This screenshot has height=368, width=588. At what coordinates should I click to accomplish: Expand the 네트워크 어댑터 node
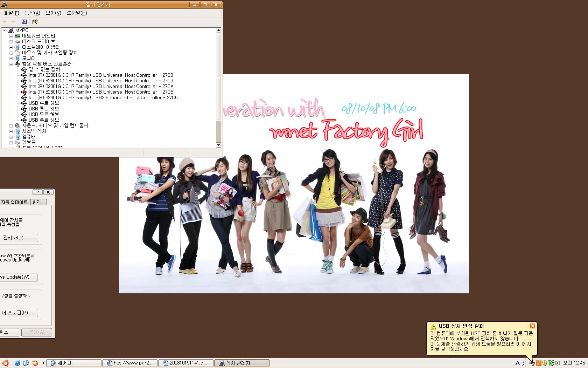point(11,36)
